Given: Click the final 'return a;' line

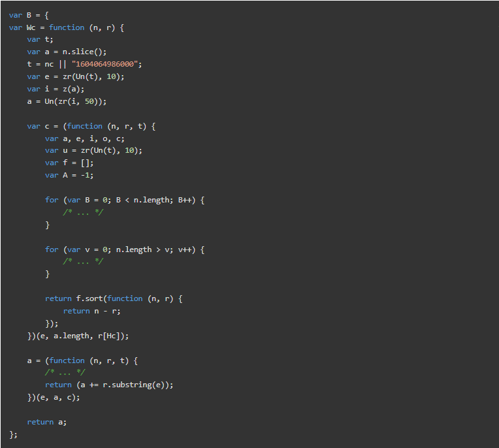Looking at the screenshot, I should click(x=47, y=423).
